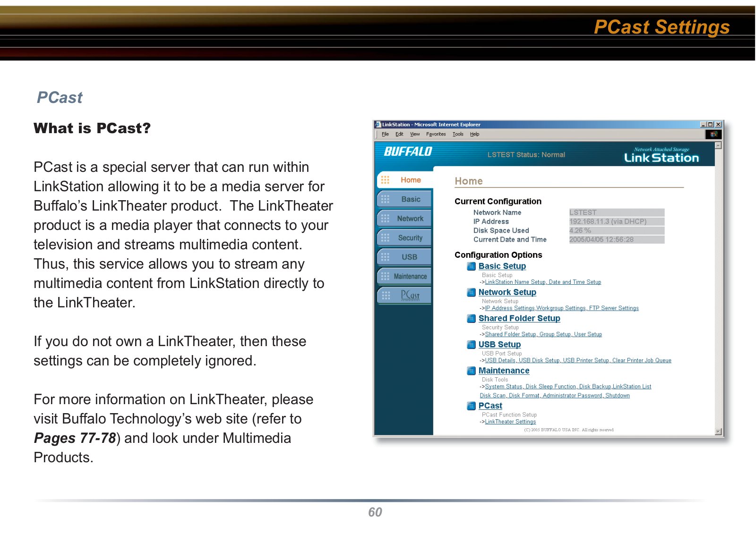
Task: Click the PCast heading link
Action: (490, 406)
